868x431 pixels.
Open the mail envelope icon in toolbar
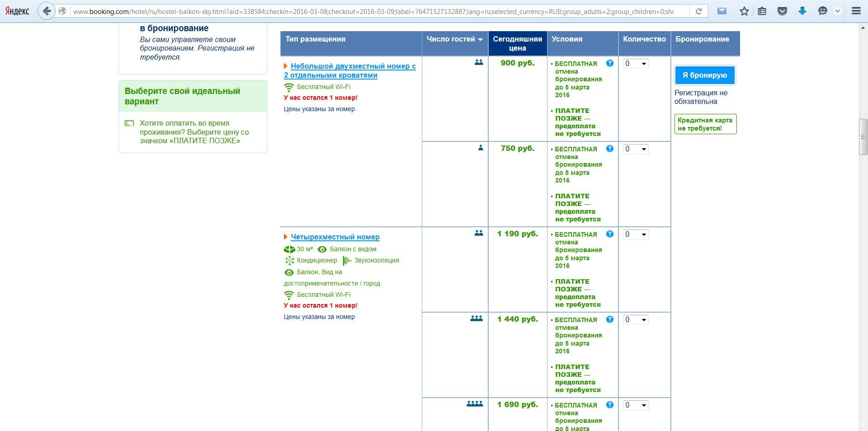pos(722,11)
